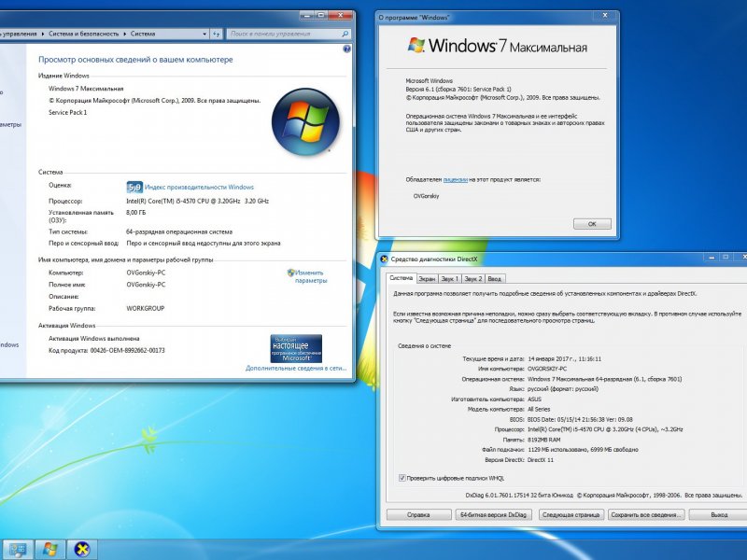Click OK in About Windows dialog
The width and height of the screenshot is (747, 560).
(592, 224)
